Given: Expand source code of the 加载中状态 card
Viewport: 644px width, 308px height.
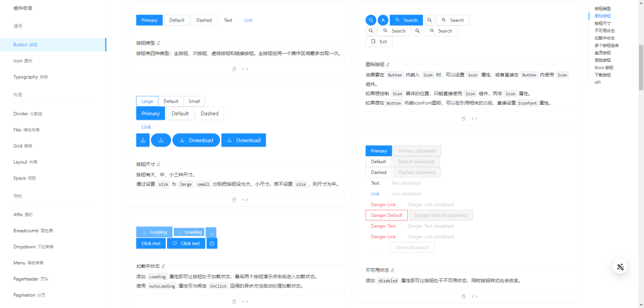Looking at the screenshot, I should point(245,301).
